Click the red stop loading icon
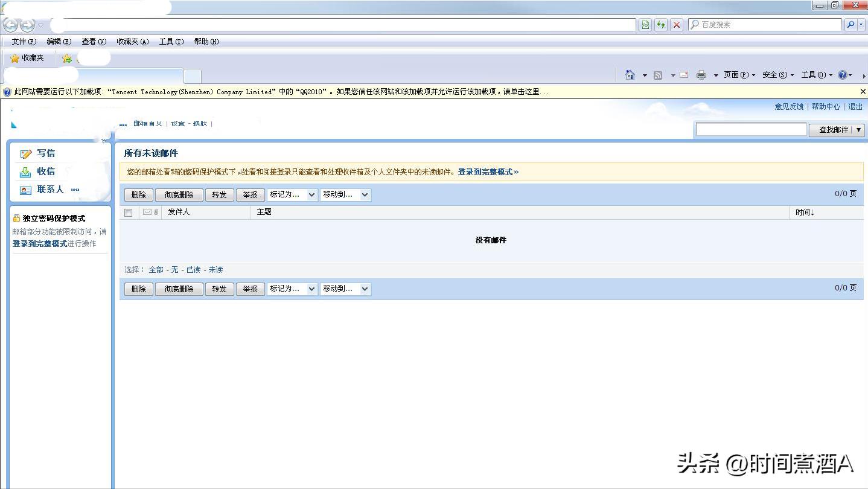The image size is (868, 489). [x=675, y=25]
